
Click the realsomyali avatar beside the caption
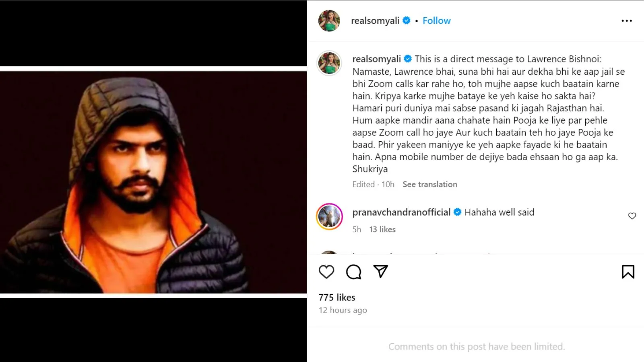pyautogui.click(x=329, y=63)
